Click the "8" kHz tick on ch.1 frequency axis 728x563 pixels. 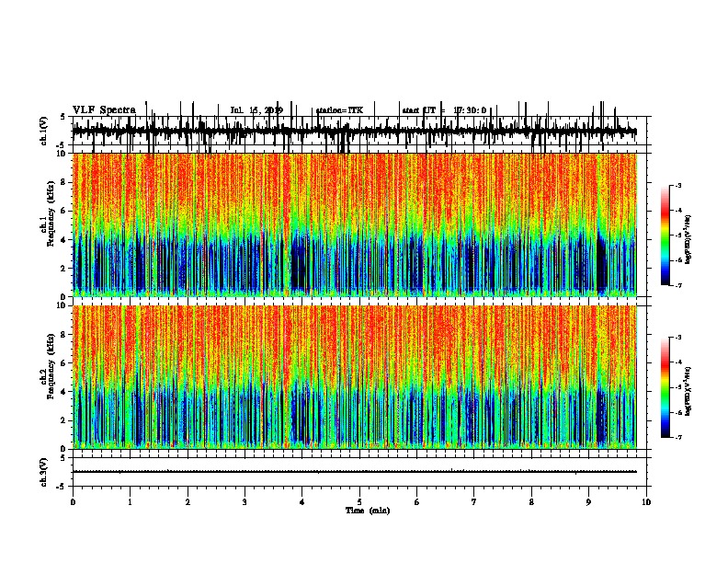pyautogui.click(x=63, y=182)
